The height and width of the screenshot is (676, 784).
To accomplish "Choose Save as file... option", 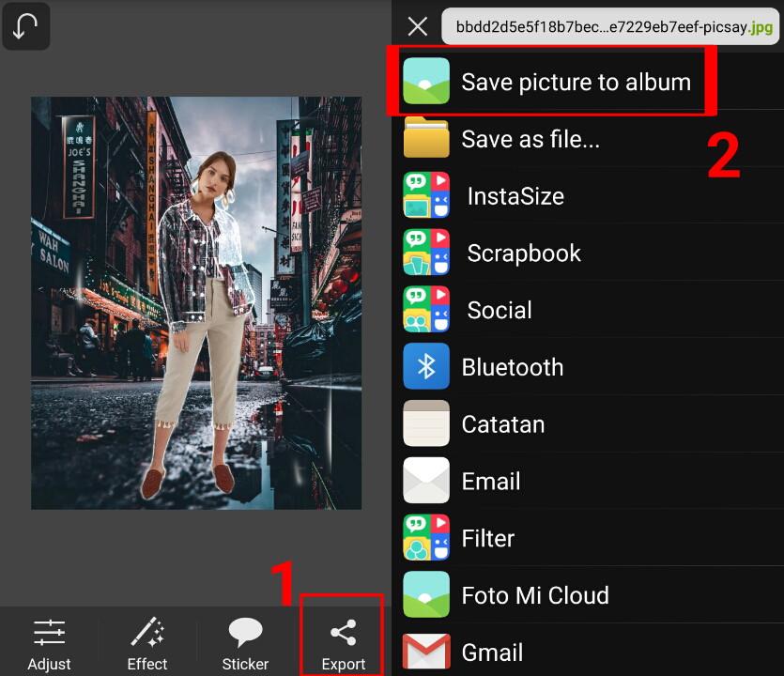I will point(530,139).
